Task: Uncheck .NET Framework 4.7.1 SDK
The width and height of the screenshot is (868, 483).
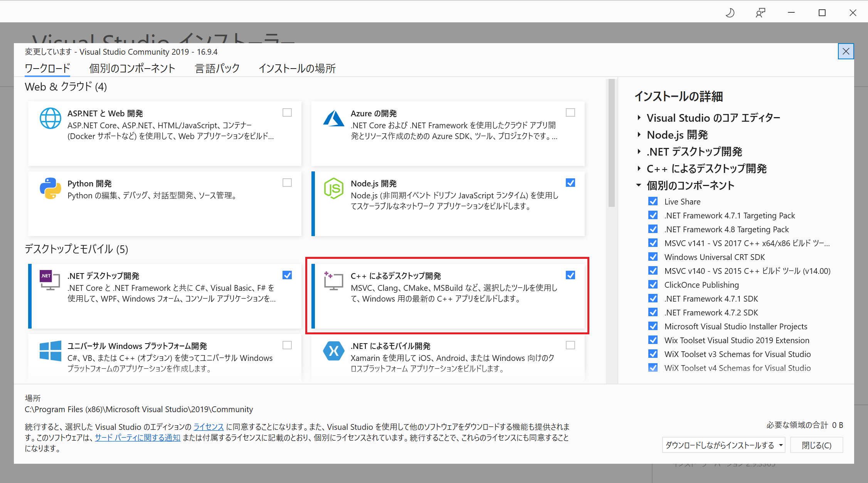Action: click(653, 299)
